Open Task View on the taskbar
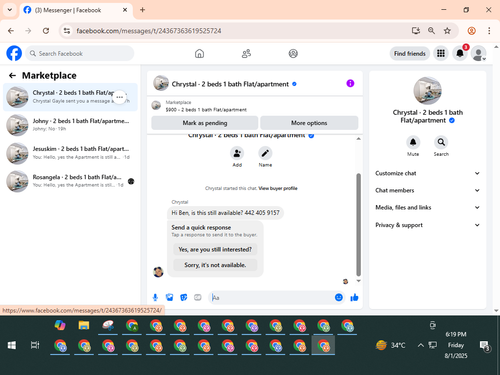 35,345
